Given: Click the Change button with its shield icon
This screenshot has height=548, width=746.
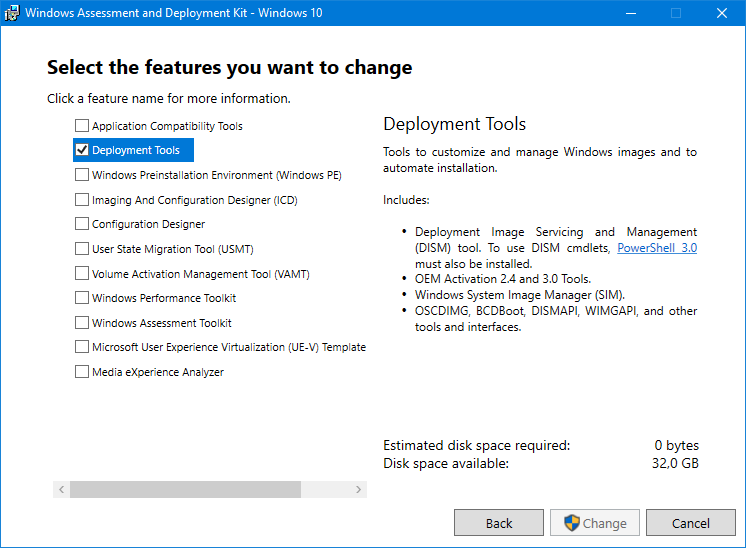Looking at the screenshot, I should click(x=595, y=523).
